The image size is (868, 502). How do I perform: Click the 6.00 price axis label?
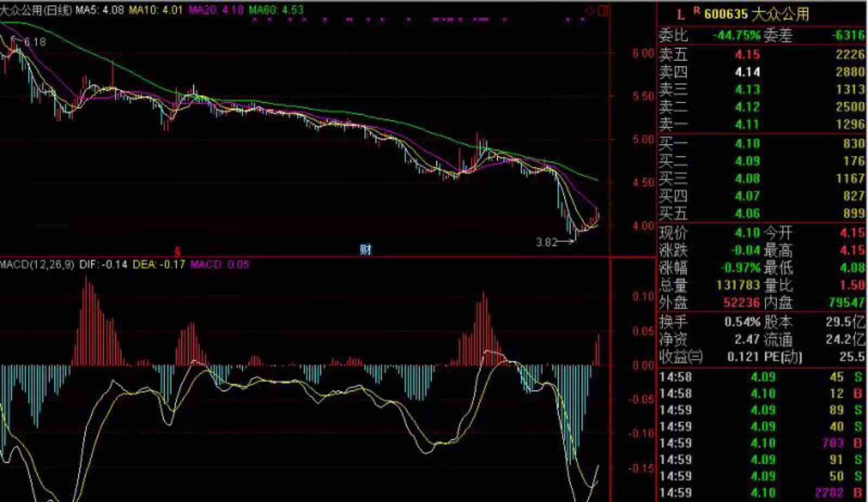pos(643,53)
